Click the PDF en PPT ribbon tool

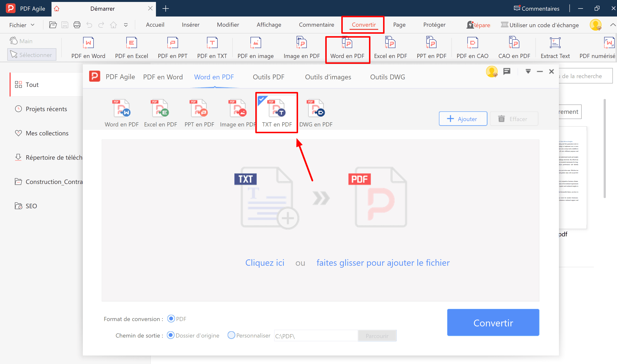click(172, 48)
